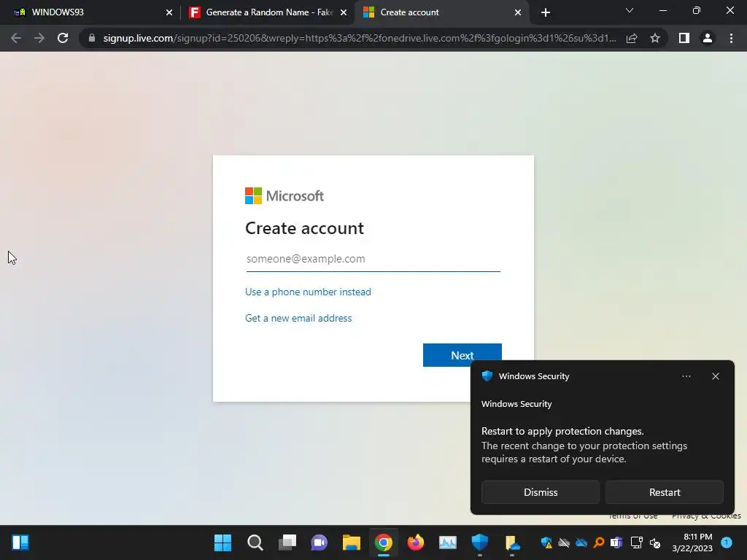Open clock and calendar 8:11 PM
Viewport: 747px width, 560px height.
click(692, 542)
